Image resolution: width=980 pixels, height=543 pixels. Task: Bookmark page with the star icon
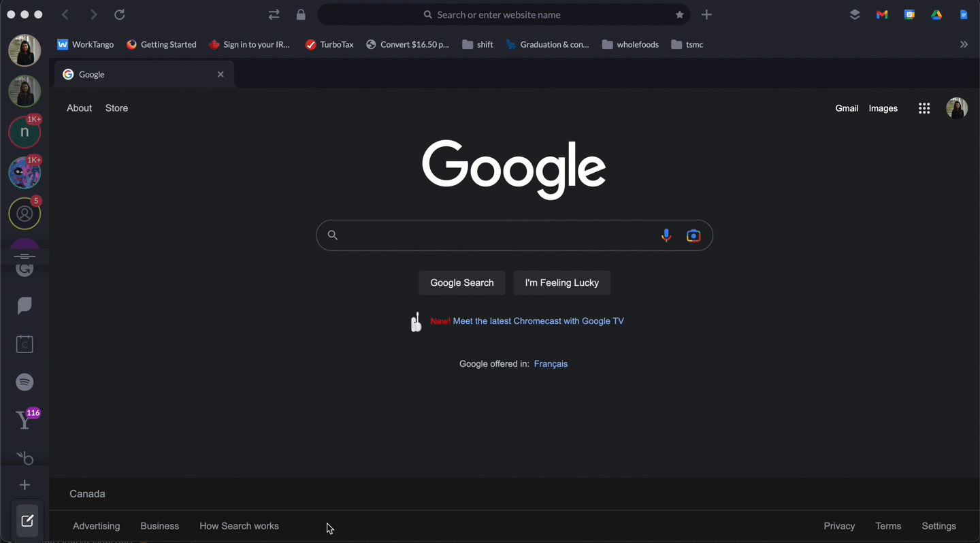click(x=679, y=14)
